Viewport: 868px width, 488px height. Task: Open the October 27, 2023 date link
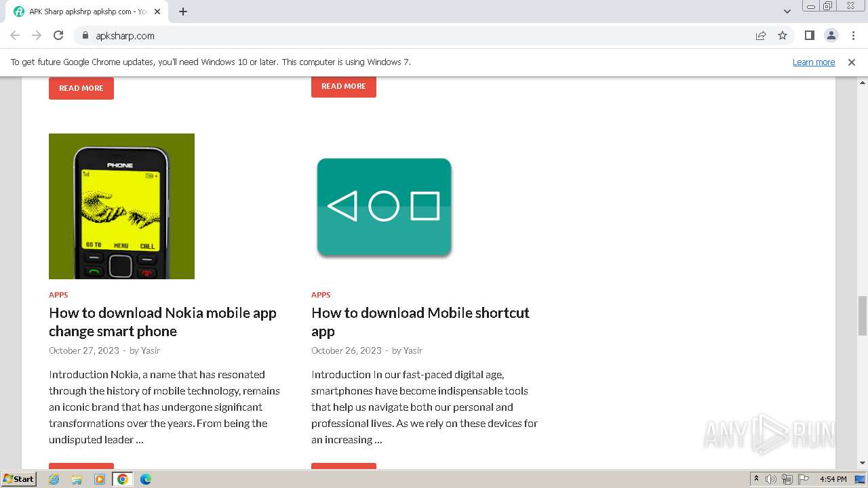[x=83, y=350]
